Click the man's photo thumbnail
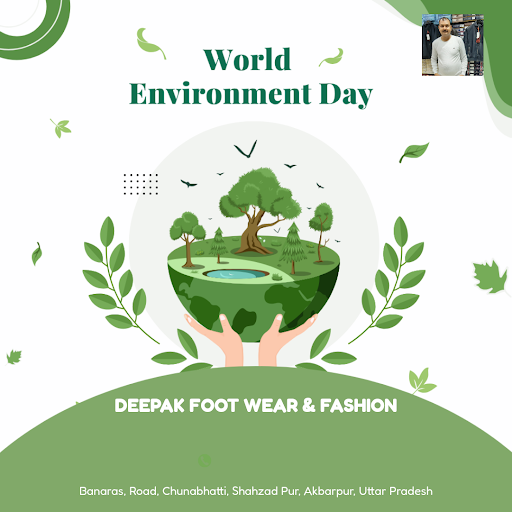This screenshot has width=512, height=512. pos(453,45)
